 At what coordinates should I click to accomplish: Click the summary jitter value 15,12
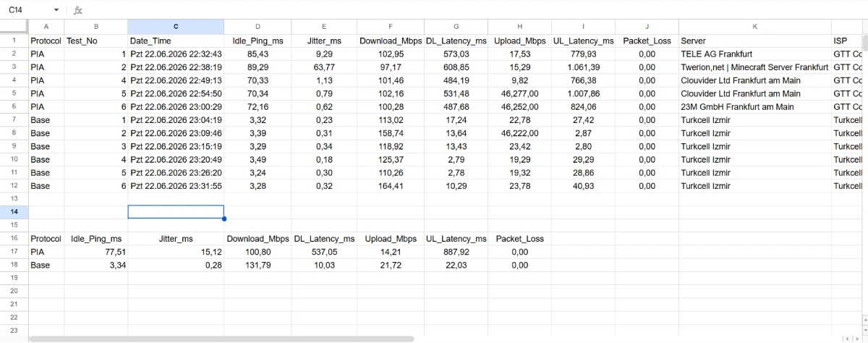(x=176, y=252)
